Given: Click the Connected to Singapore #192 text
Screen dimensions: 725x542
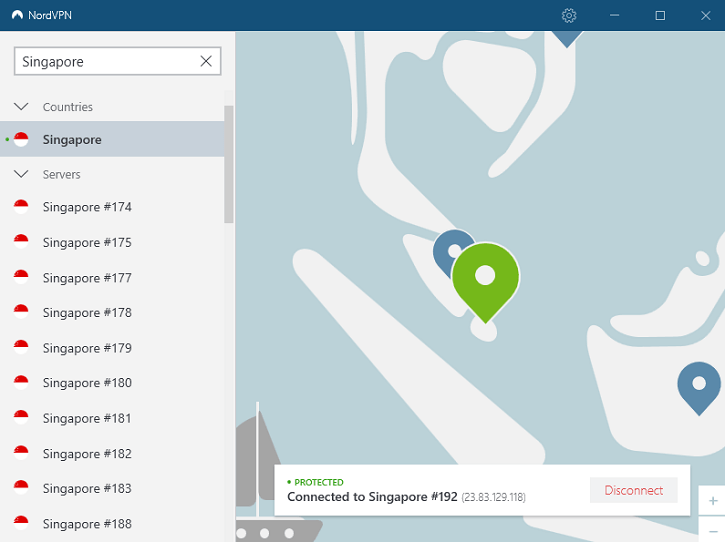Looking at the screenshot, I should pyautogui.click(x=372, y=497).
